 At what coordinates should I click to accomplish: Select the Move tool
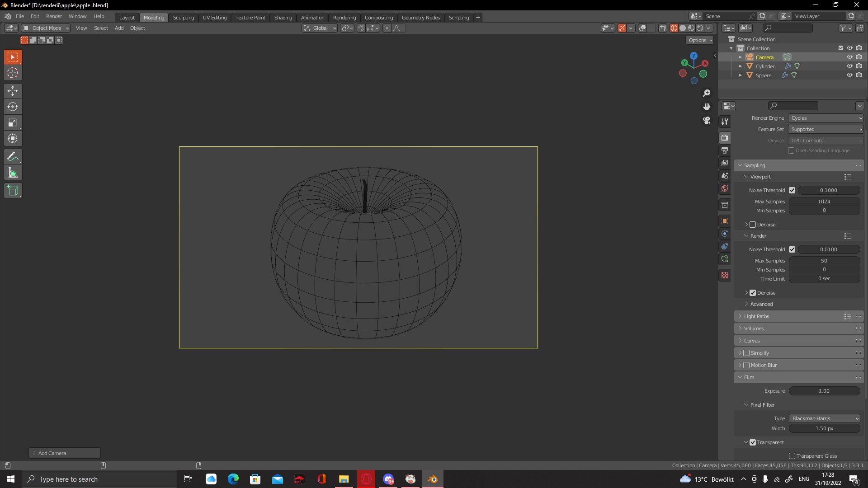13,91
